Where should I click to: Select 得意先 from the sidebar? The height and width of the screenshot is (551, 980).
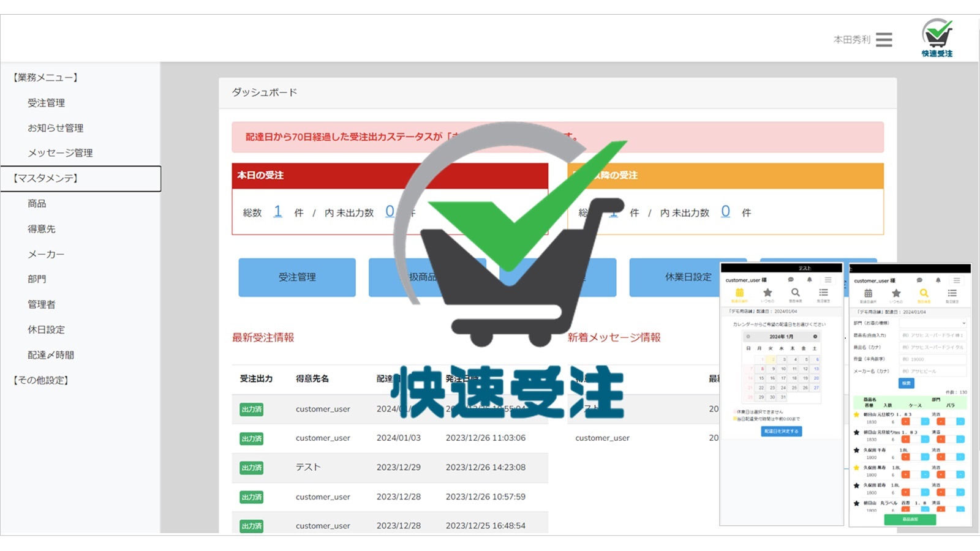coord(41,229)
